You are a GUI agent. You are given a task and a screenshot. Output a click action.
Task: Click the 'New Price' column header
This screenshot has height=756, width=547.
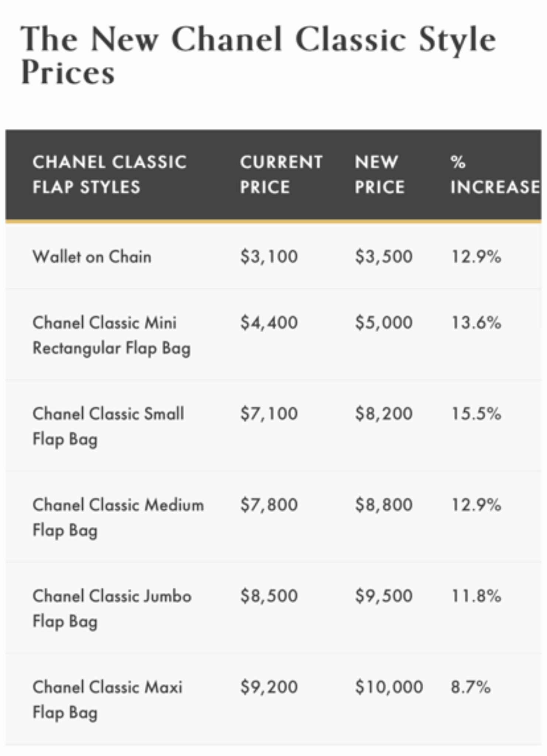pos(380,175)
